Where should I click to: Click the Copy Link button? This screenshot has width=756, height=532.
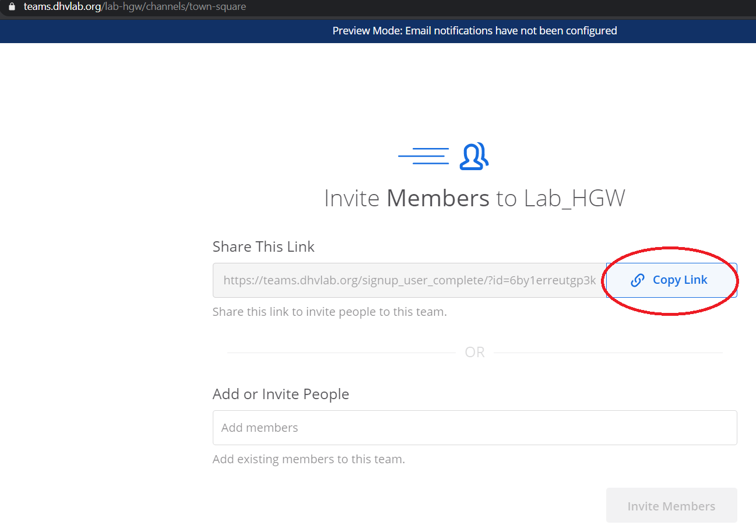[671, 280]
